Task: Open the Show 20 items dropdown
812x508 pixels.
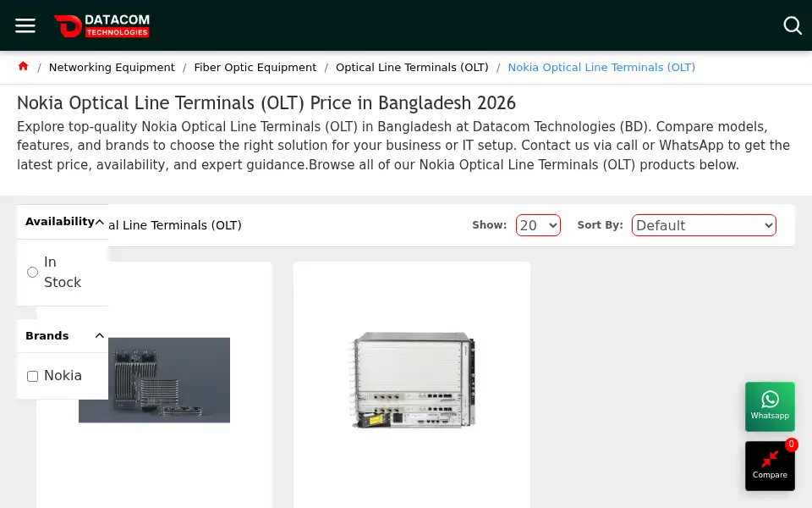Action: point(538,225)
